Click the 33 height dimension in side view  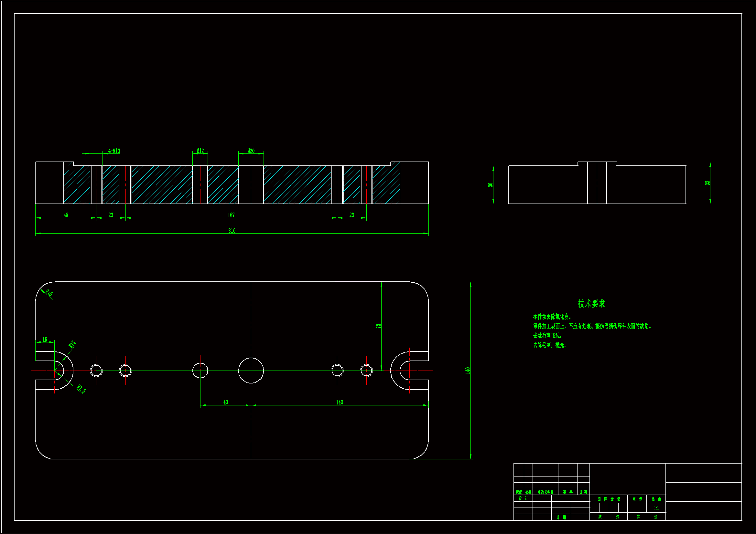(707, 183)
